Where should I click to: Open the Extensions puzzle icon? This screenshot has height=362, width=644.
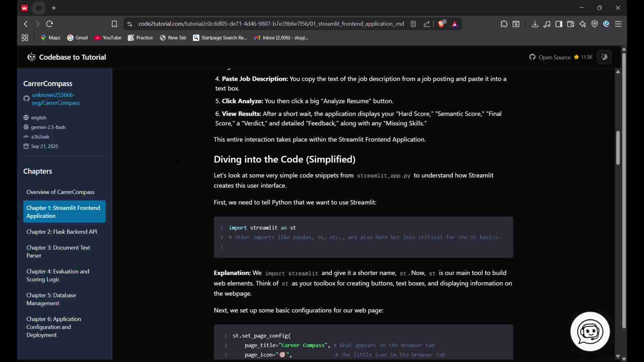pyautogui.click(x=504, y=24)
